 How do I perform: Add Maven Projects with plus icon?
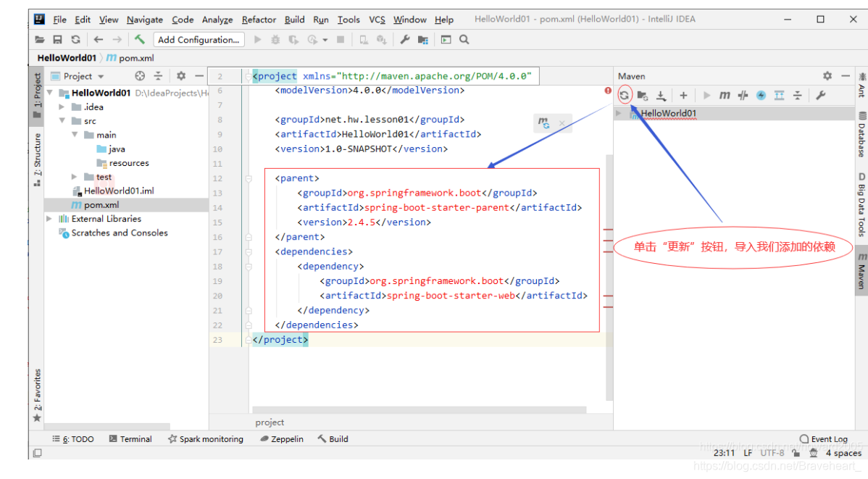pyautogui.click(x=684, y=95)
